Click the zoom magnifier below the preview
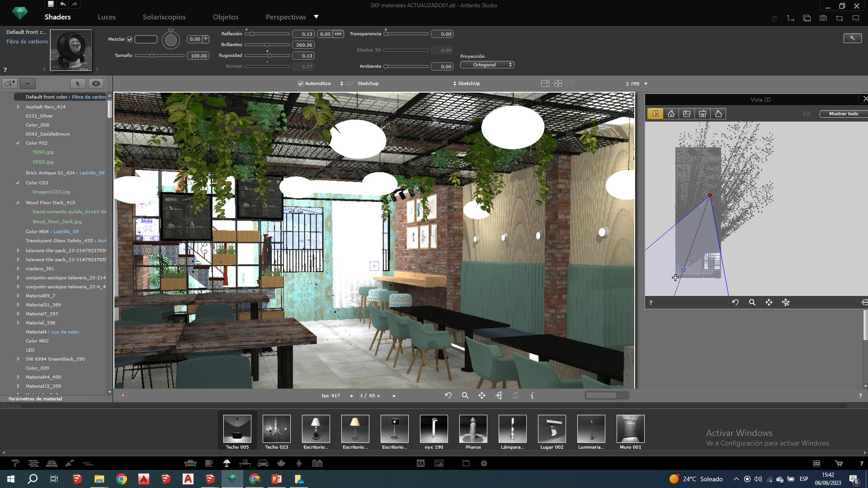The width and height of the screenshot is (868, 488). (465, 395)
